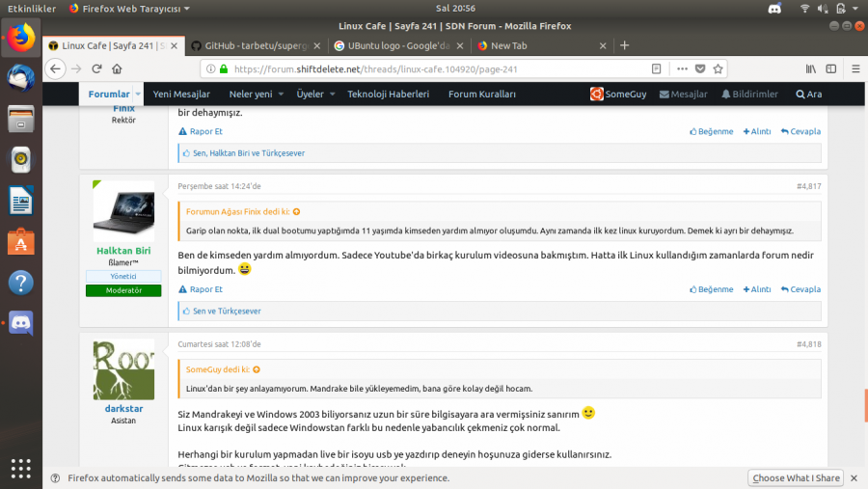Viewport: 868px width, 489px height.
Task: Open Discord from the dock
Action: pos(21,323)
